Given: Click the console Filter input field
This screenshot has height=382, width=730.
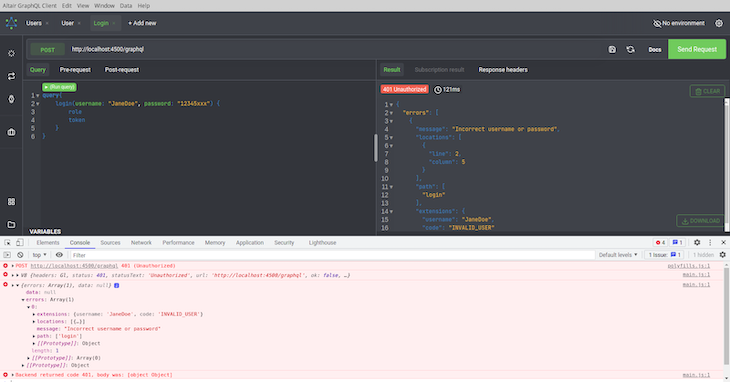Looking at the screenshot, I should click(332, 255).
